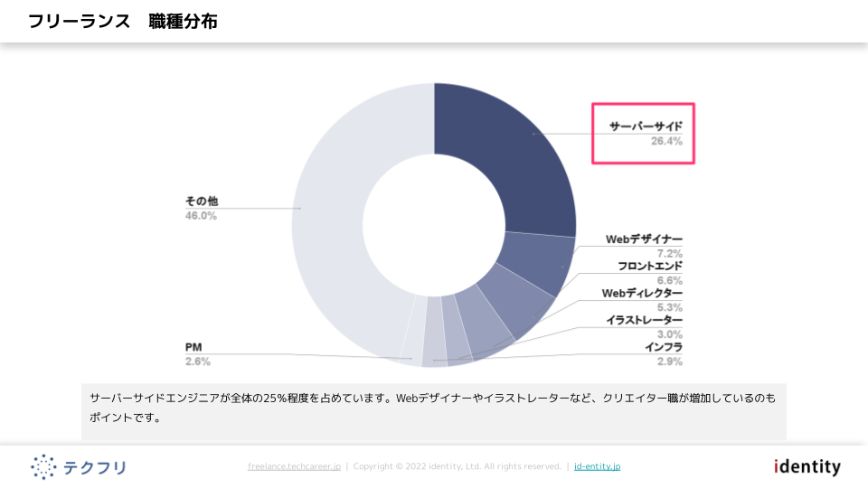Select the Webディレクター 5.3% label
868x488 pixels.
643,300
